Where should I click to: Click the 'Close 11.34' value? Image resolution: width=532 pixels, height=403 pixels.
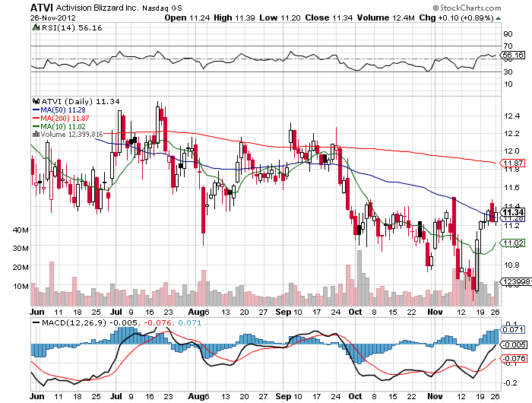329,17
